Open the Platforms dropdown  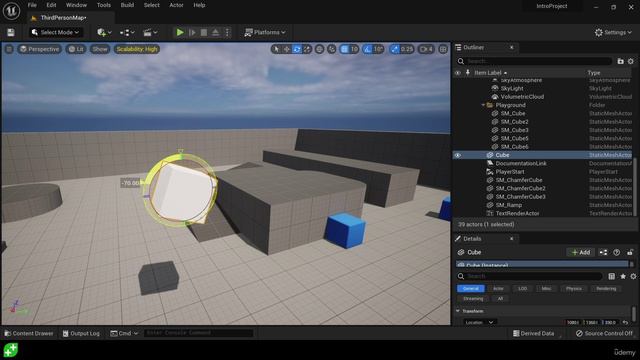click(264, 32)
